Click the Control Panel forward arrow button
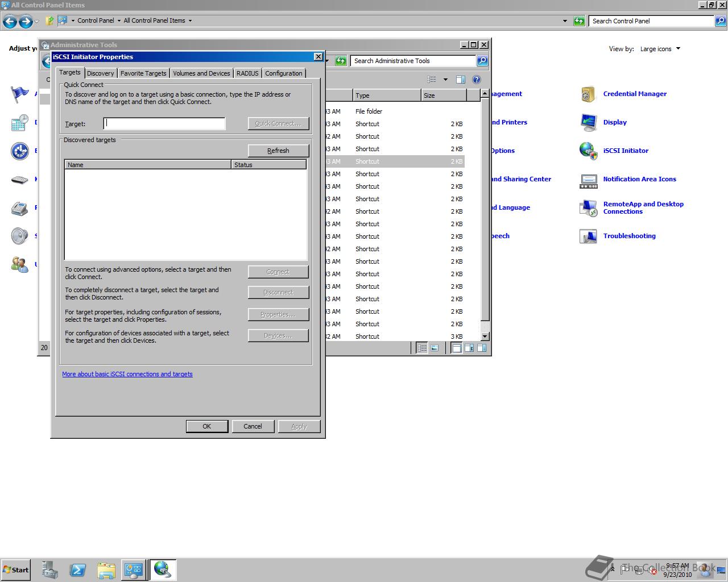 click(26, 22)
